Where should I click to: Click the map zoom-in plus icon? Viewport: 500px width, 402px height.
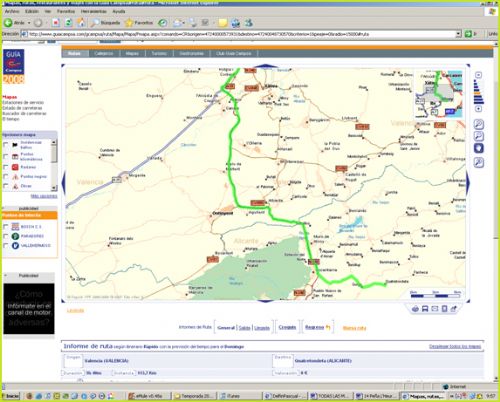478,109
